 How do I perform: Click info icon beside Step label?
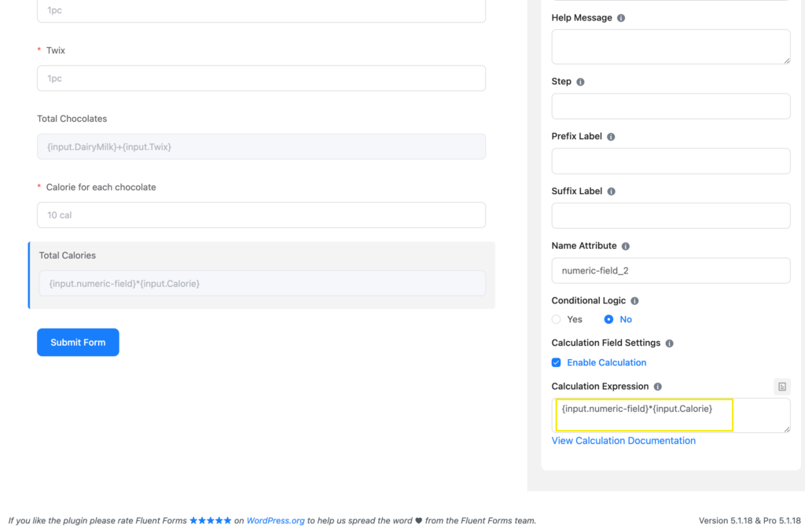580,82
